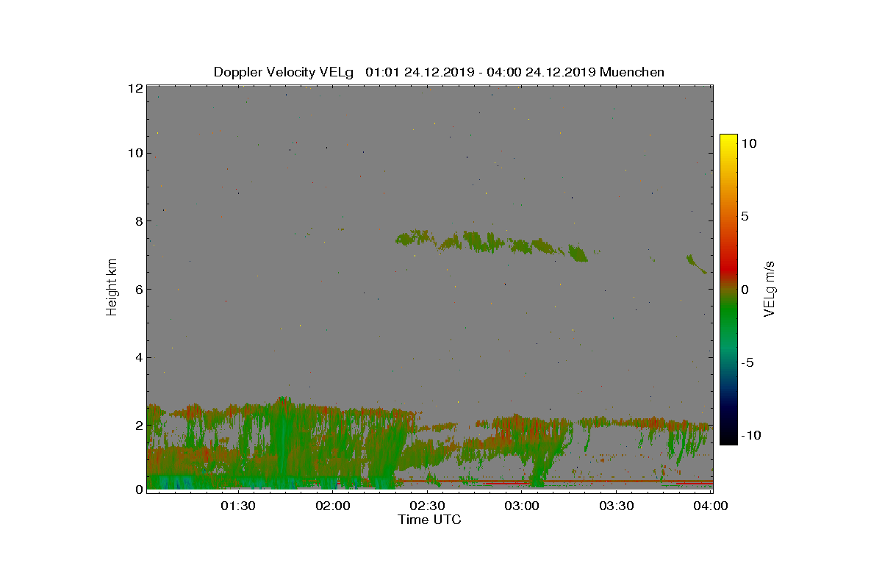Image resolution: width=882 pixels, height=588 pixels.
Task: Click the colorbar tick label '10'
Action: coord(749,143)
